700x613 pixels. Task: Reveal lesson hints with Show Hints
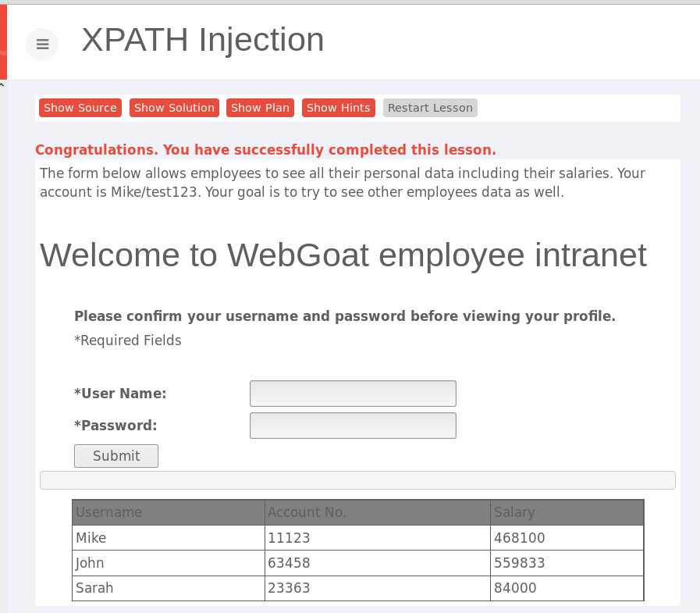tap(338, 108)
